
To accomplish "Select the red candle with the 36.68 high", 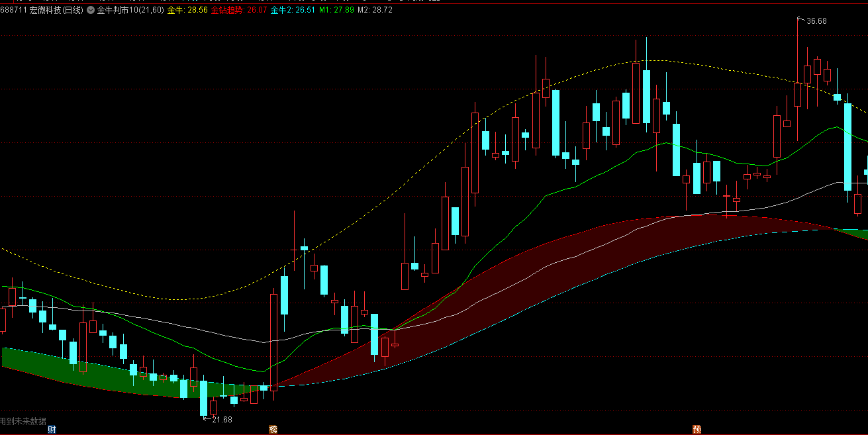I will 797,93.
